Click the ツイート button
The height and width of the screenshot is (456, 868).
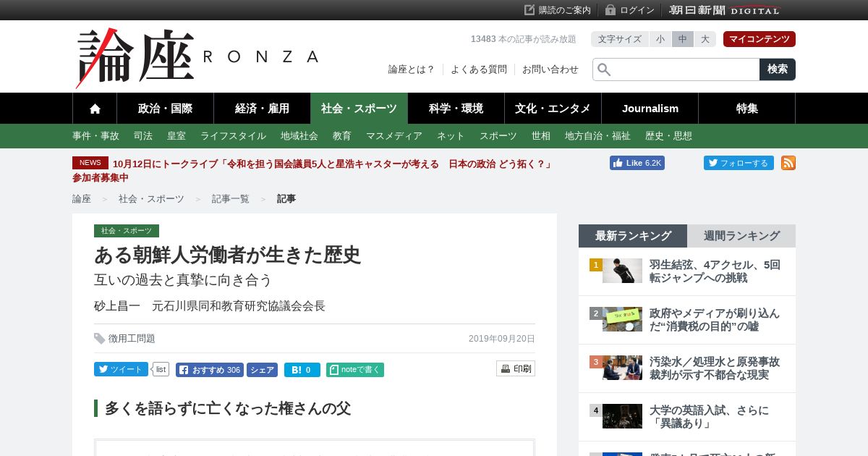tap(121, 369)
